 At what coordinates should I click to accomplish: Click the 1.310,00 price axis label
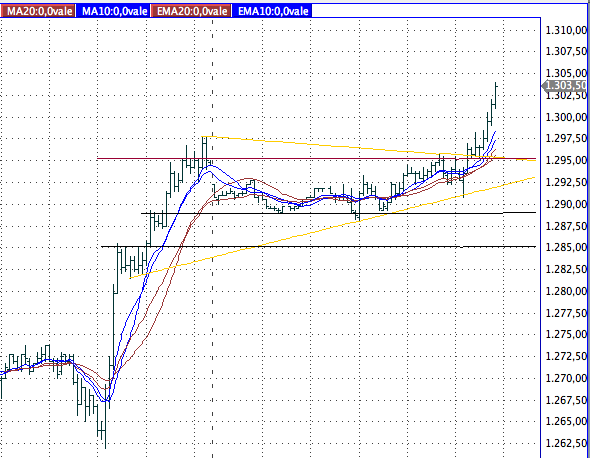(x=566, y=30)
